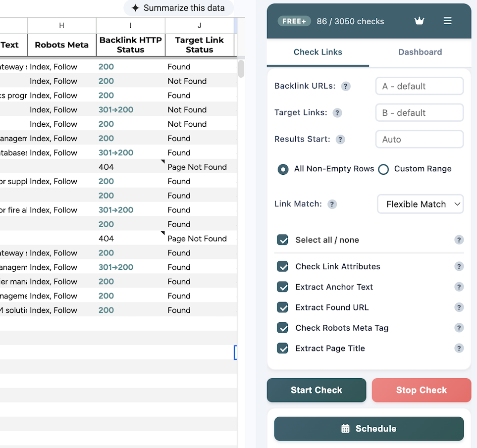The image size is (477, 448).
Task: Click help icon for Check Link Attributes
Action: pos(459,266)
